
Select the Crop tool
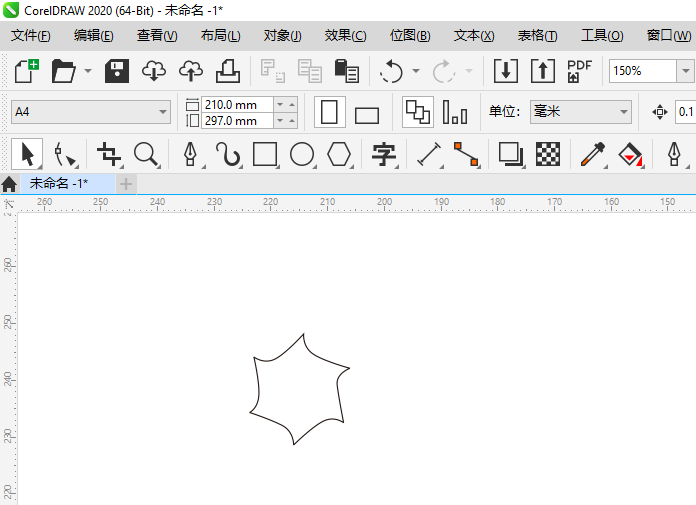click(x=109, y=155)
